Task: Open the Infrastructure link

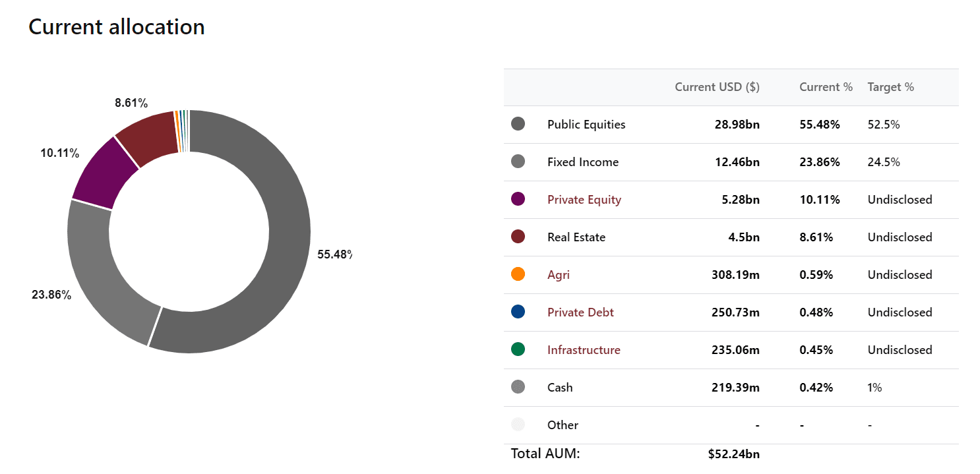Action: [x=584, y=350]
